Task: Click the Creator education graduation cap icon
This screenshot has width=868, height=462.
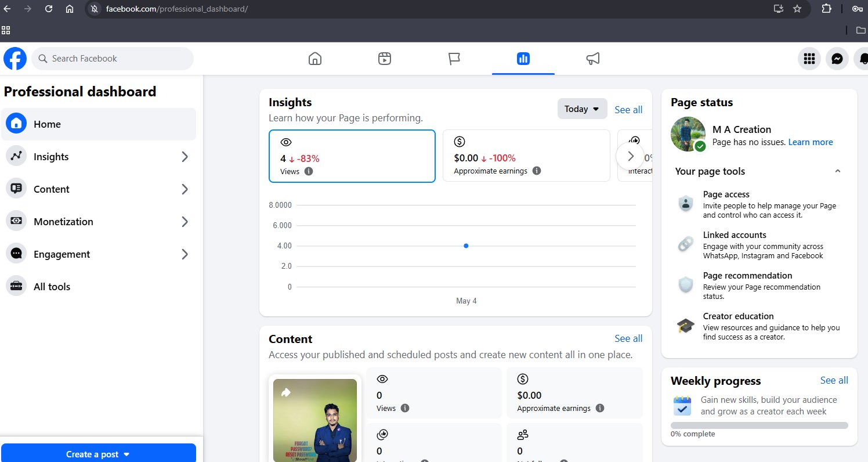Action: point(686,326)
